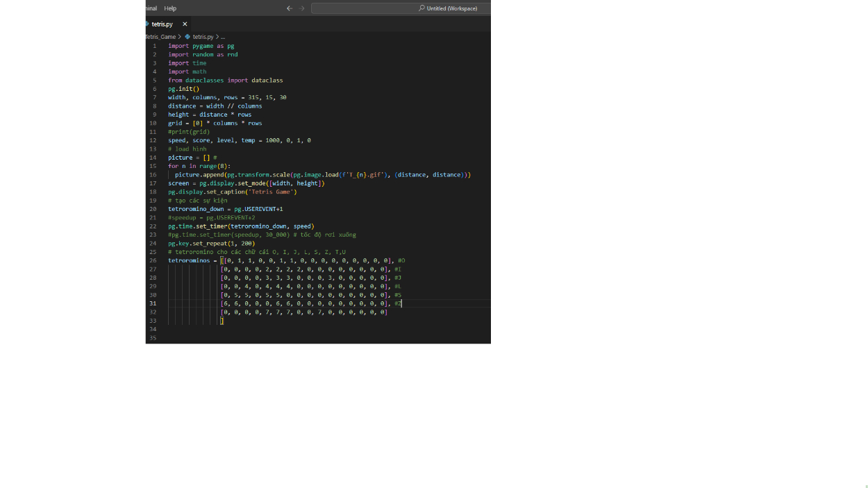Viewport: 868px width, 488px height.
Task: Open the partially visible Terminal menu
Action: 151,8
